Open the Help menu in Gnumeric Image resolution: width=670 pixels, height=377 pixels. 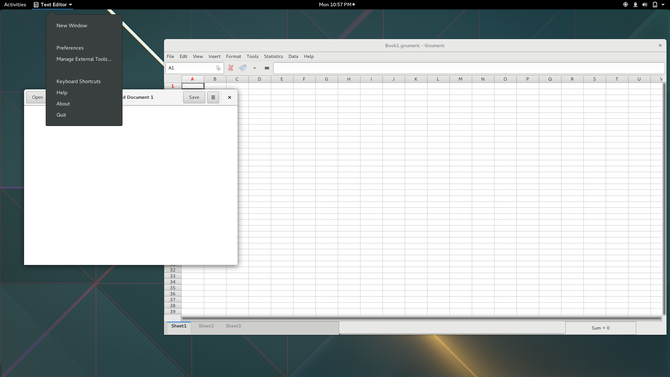coord(309,56)
